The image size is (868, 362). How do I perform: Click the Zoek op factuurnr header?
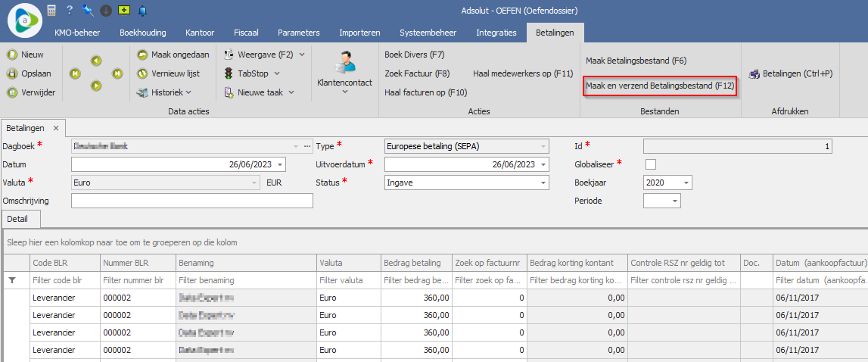tap(488, 263)
